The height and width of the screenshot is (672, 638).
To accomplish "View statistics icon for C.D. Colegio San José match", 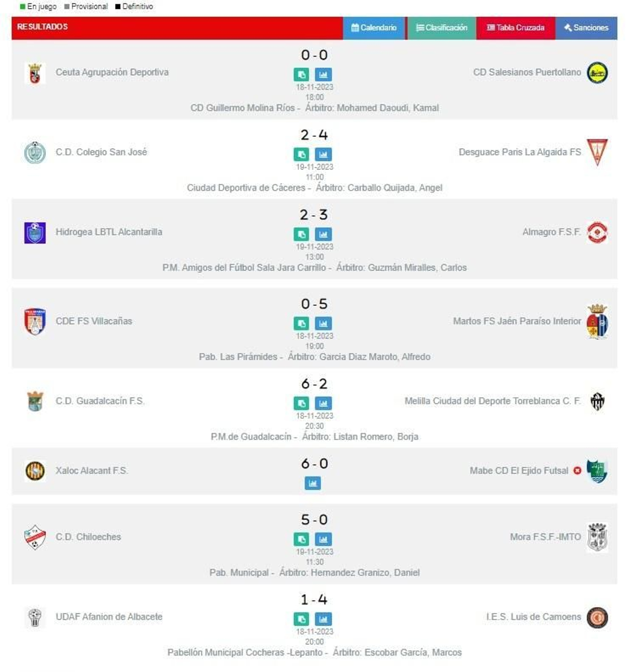I will pos(323,154).
